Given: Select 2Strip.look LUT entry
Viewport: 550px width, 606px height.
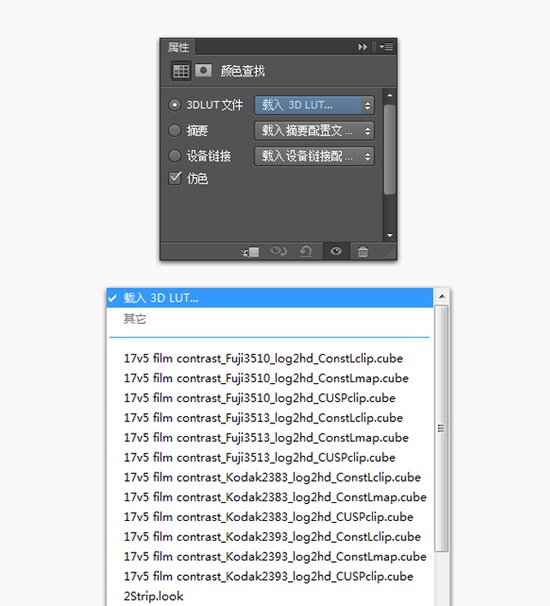Looking at the screenshot, I should tap(270, 596).
